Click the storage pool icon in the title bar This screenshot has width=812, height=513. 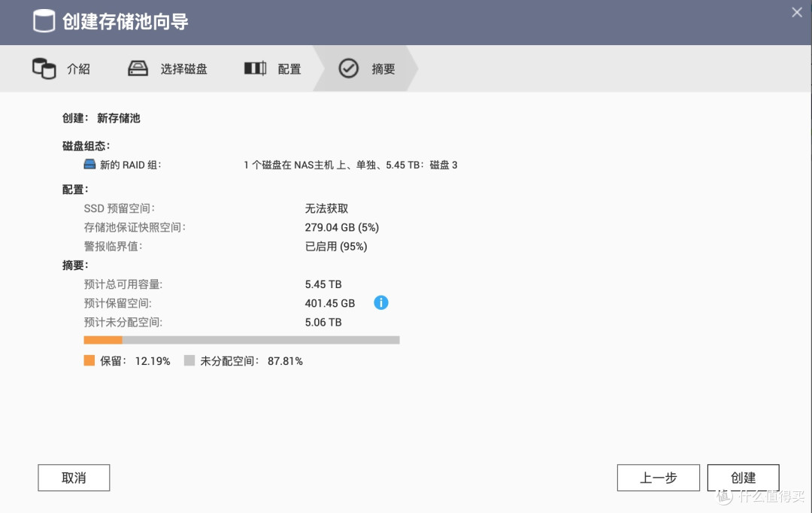pos(44,21)
